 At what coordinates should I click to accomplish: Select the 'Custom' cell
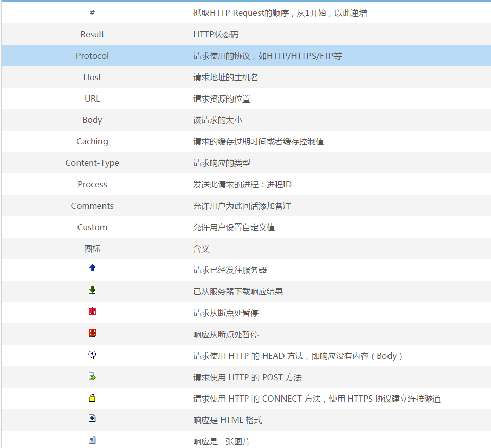point(92,227)
